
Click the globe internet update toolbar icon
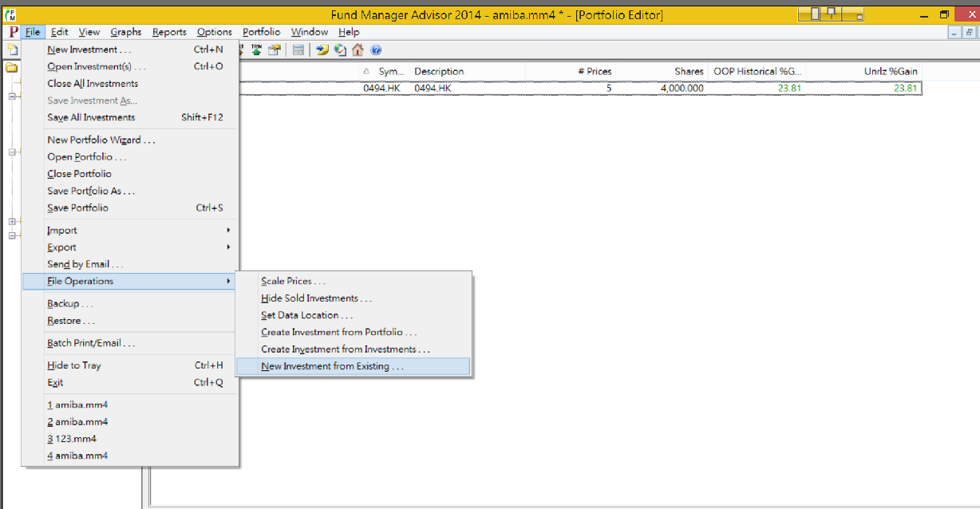340,49
